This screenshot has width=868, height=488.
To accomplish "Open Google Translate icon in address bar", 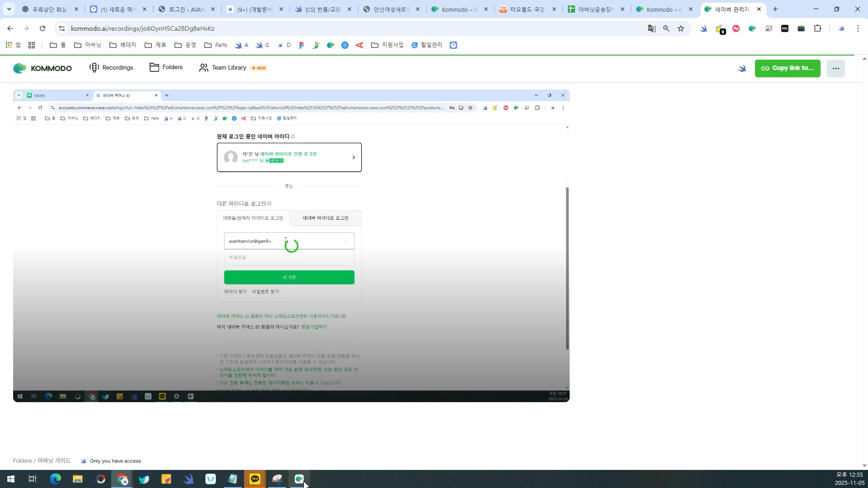I will (x=651, y=28).
